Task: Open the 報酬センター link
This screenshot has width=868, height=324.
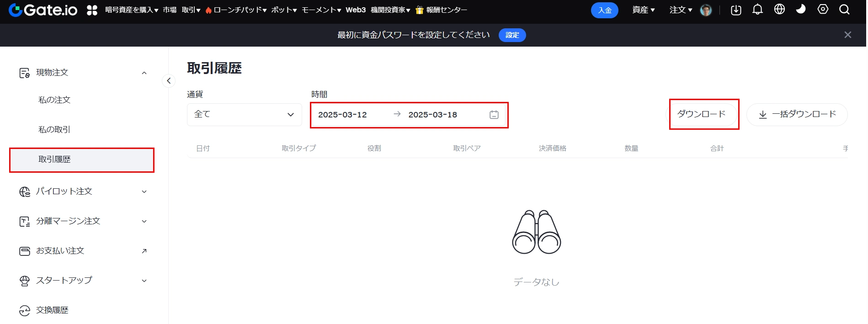Action: click(x=447, y=10)
